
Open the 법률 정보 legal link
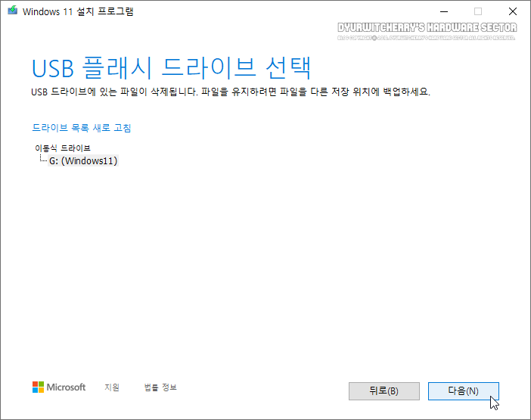click(x=160, y=387)
